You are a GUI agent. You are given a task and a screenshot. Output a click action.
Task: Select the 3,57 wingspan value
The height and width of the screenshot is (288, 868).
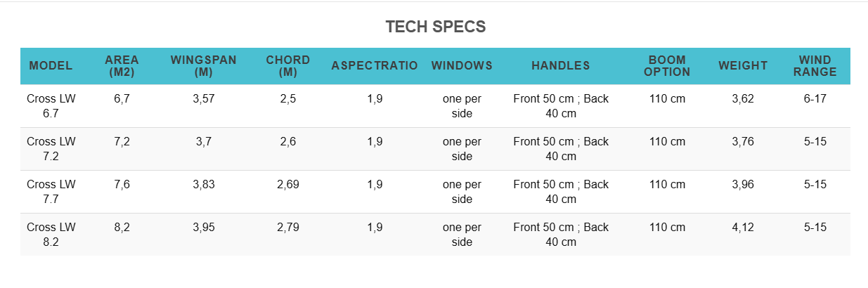204,99
